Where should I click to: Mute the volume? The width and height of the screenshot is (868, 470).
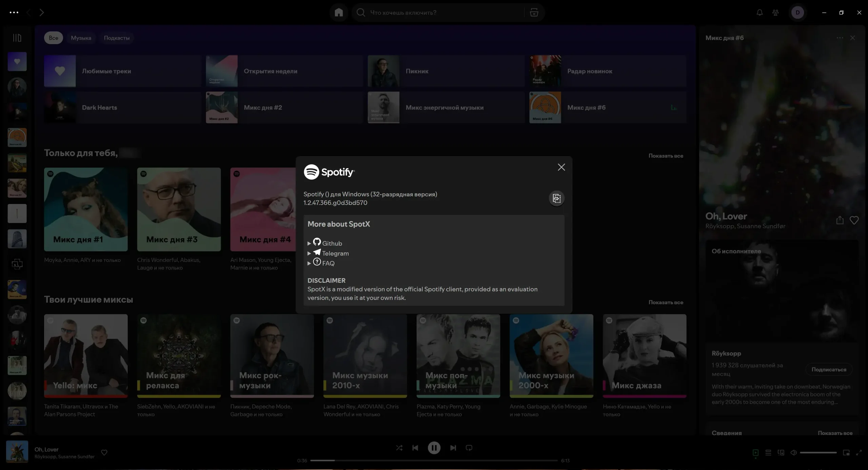pos(794,452)
